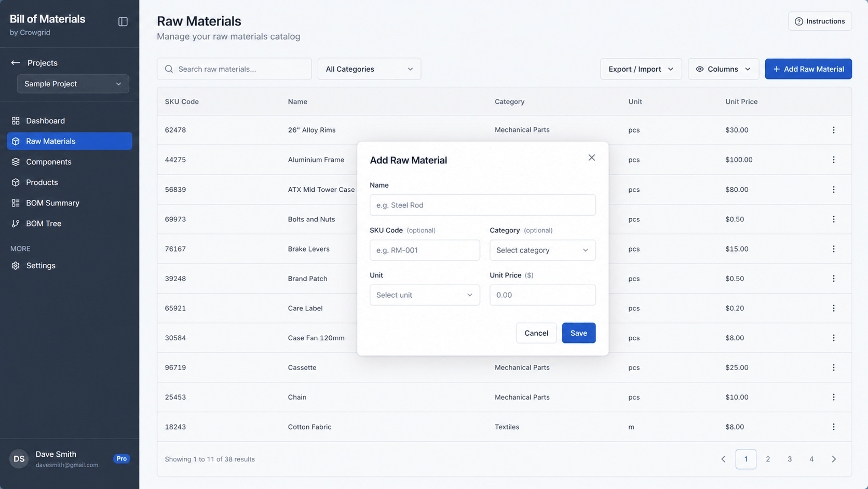Click the Unit column header
The image size is (868, 489).
pyautogui.click(x=635, y=102)
